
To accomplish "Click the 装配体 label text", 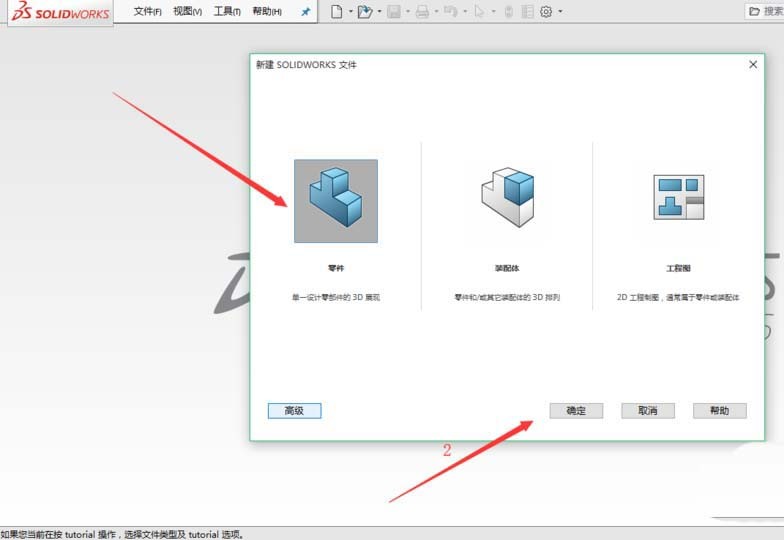I will pos(507,268).
